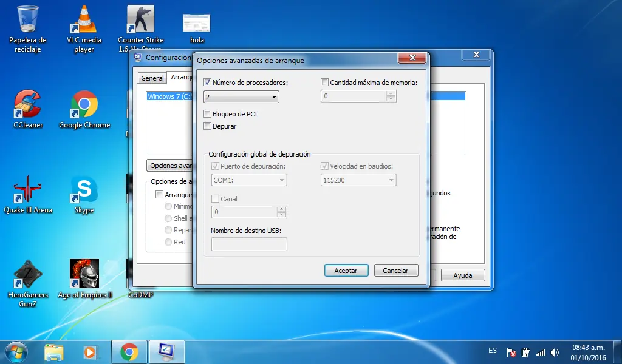
Task: Click the Show desktop strip at taskbar end
Action: (618, 352)
